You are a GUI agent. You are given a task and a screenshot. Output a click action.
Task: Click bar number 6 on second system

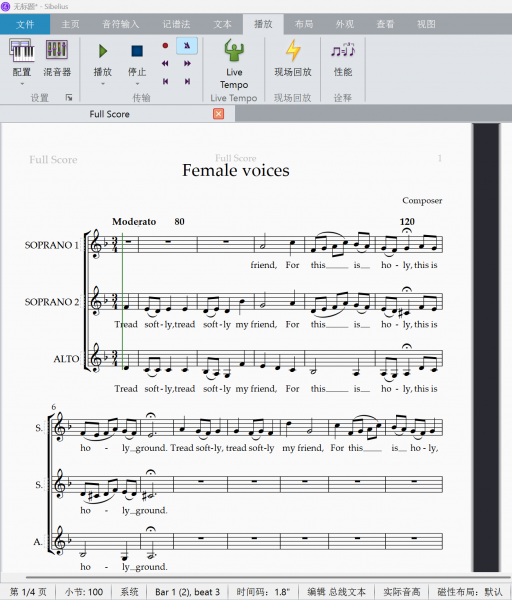[54, 407]
